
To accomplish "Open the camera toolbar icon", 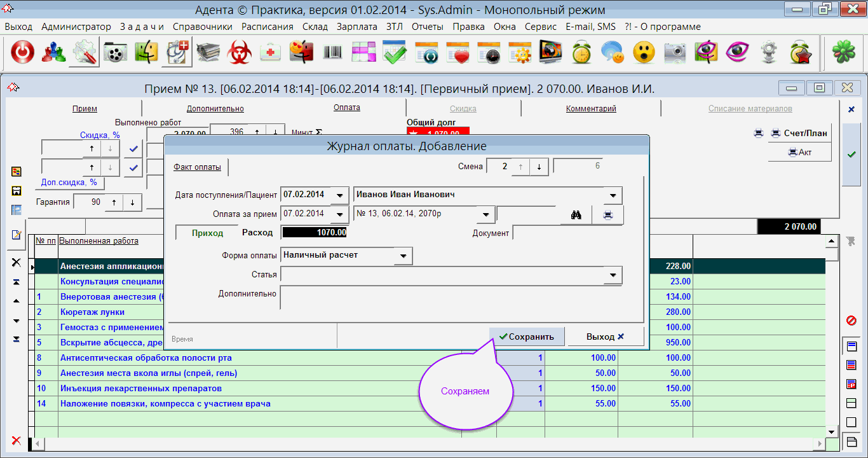I will (674, 53).
